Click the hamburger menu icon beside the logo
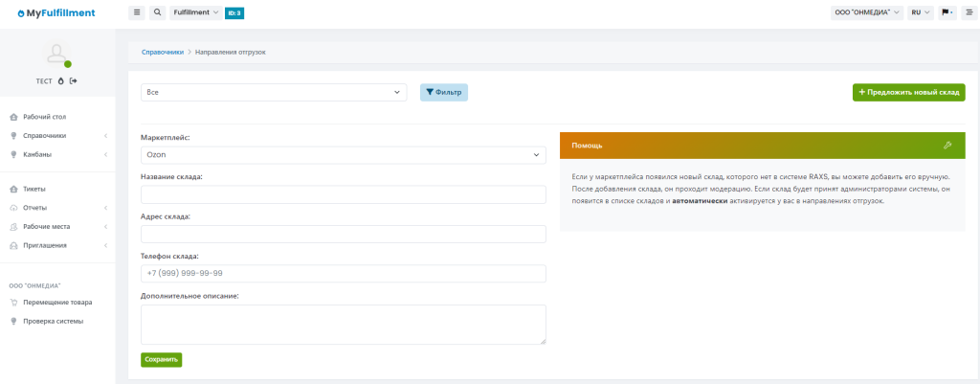 coord(137,12)
